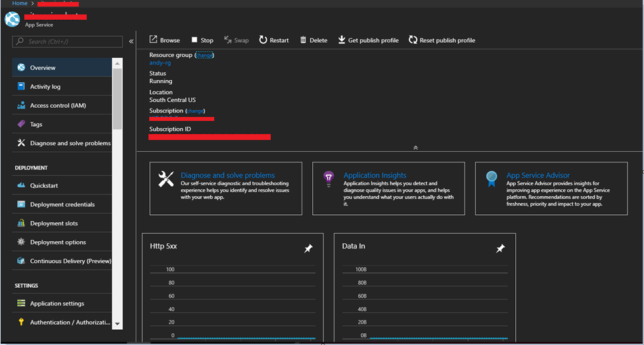Click the App Service Advisor ribbon icon
This screenshot has height=345, width=644.
pyautogui.click(x=492, y=179)
